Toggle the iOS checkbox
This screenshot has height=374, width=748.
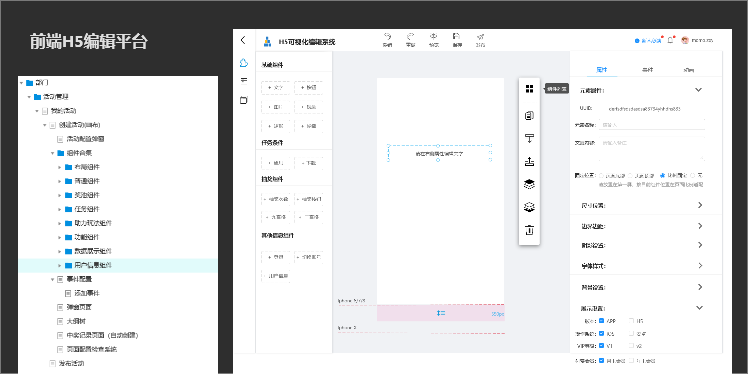(x=602, y=333)
